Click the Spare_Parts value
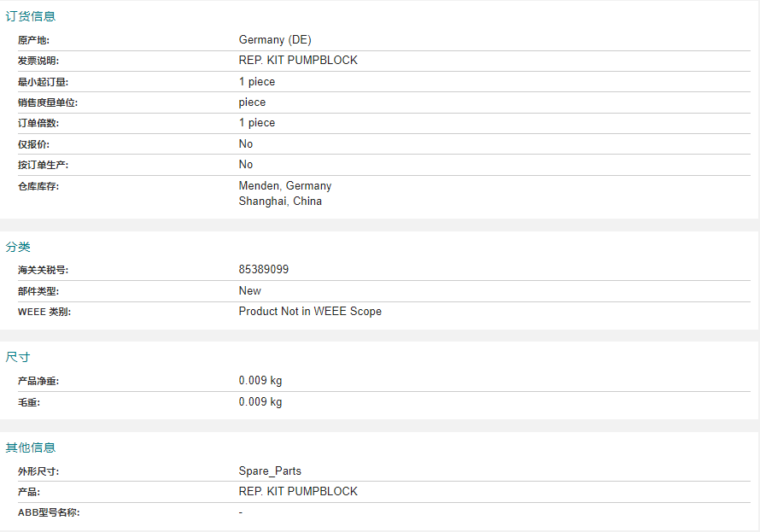Image resolution: width=760 pixels, height=532 pixels. pos(270,471)
